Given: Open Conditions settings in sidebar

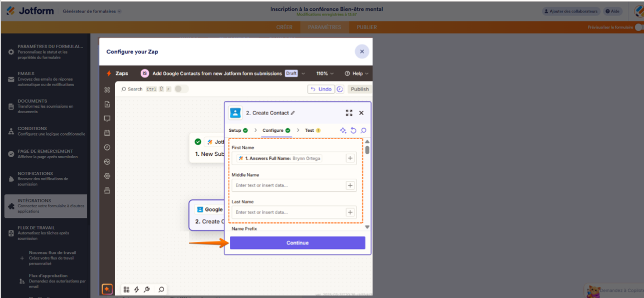Looking at the screenshot, I should pyautogui.click(x=46, y=131).
